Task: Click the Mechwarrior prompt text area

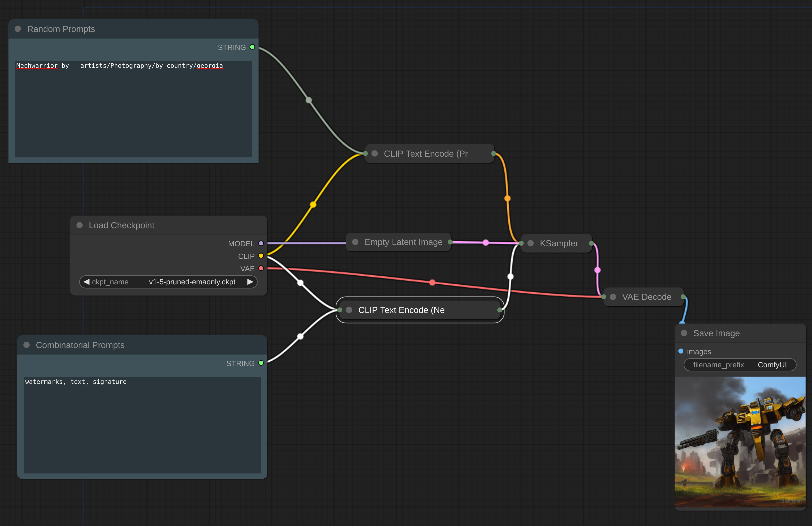Action: tap(134, 109)
